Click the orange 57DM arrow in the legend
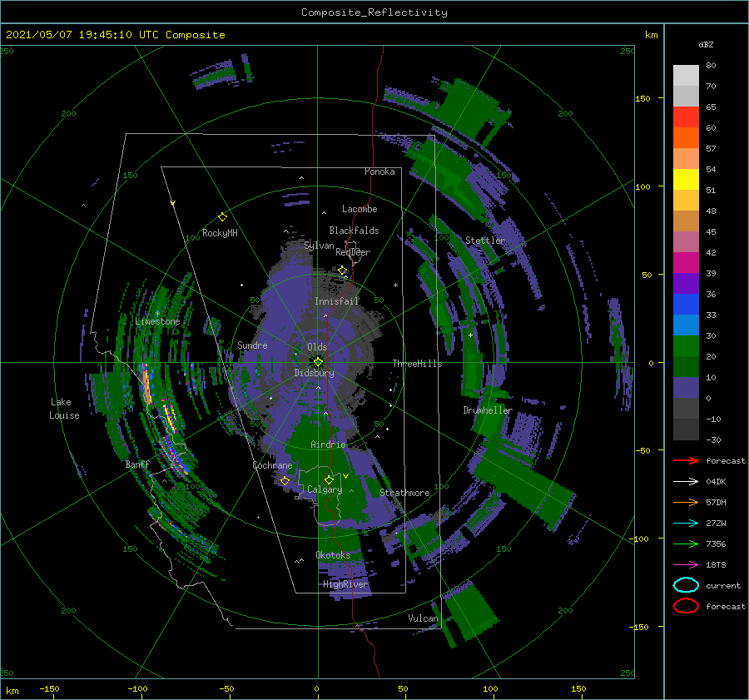The height and width of the screenshot is (700, 749). 686,502
